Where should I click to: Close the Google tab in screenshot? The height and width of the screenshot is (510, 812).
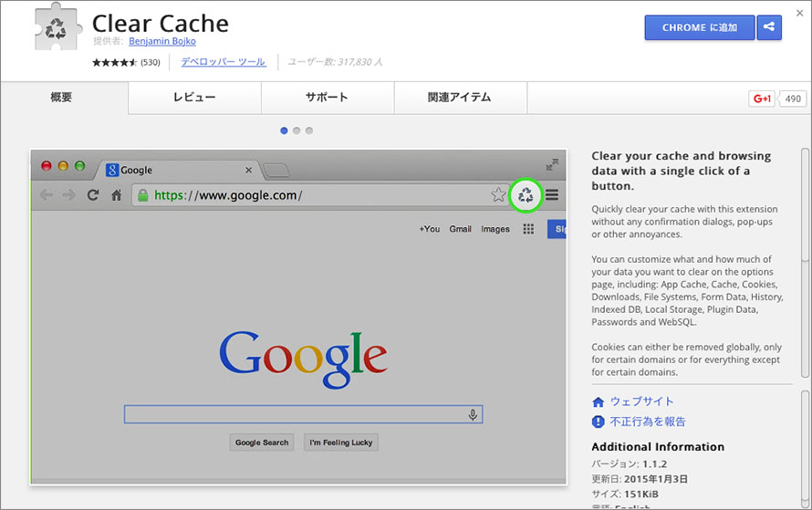248,170
